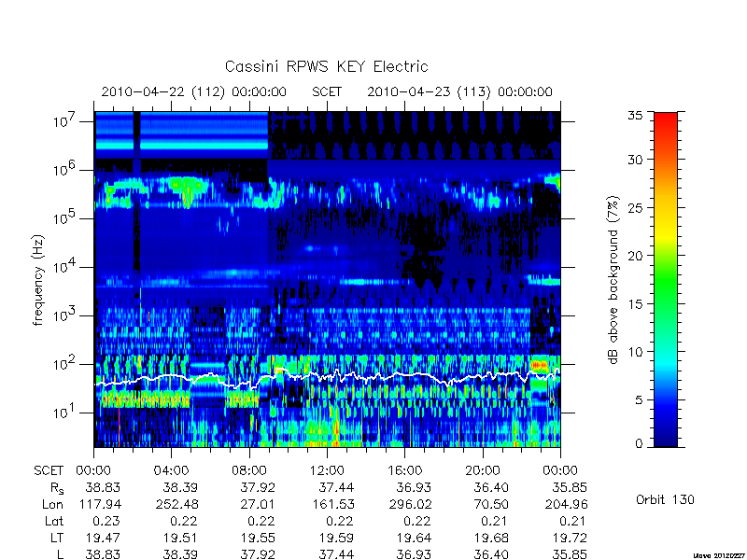Click the cyan band near 3 MHz

click(181, 146)
